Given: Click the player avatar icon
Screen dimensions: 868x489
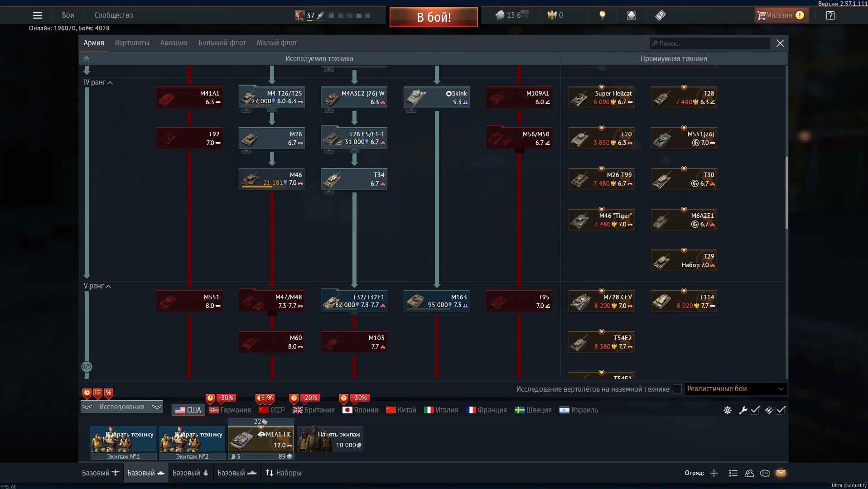Looking at the screenshot, I should click(299, 15).
